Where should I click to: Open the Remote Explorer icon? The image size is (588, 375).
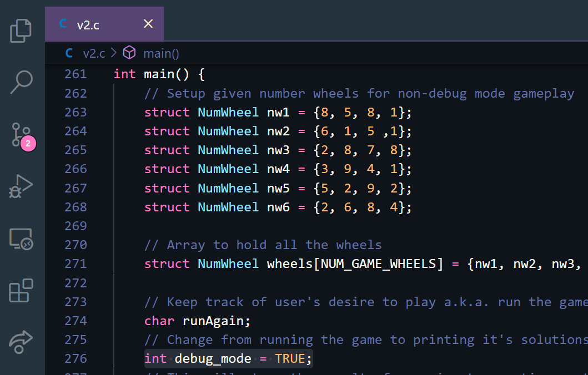(x=22, y=239)
